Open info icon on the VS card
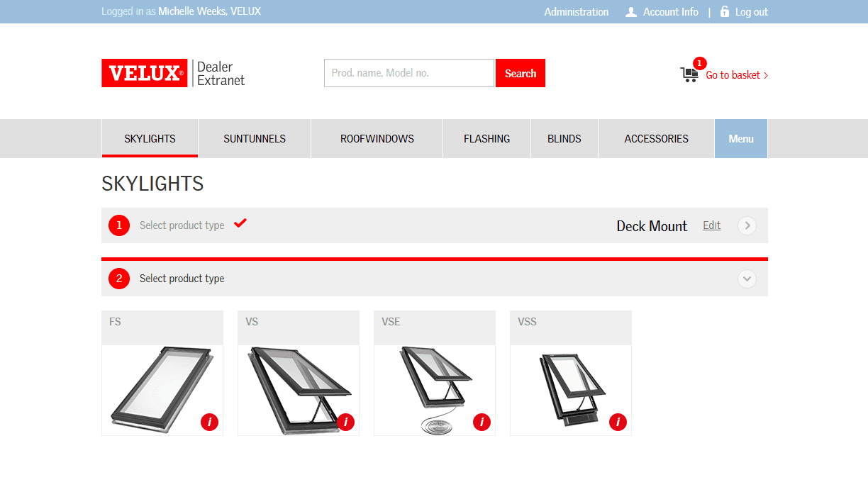The height and width of the screenshot is (504, 868). 345,422
